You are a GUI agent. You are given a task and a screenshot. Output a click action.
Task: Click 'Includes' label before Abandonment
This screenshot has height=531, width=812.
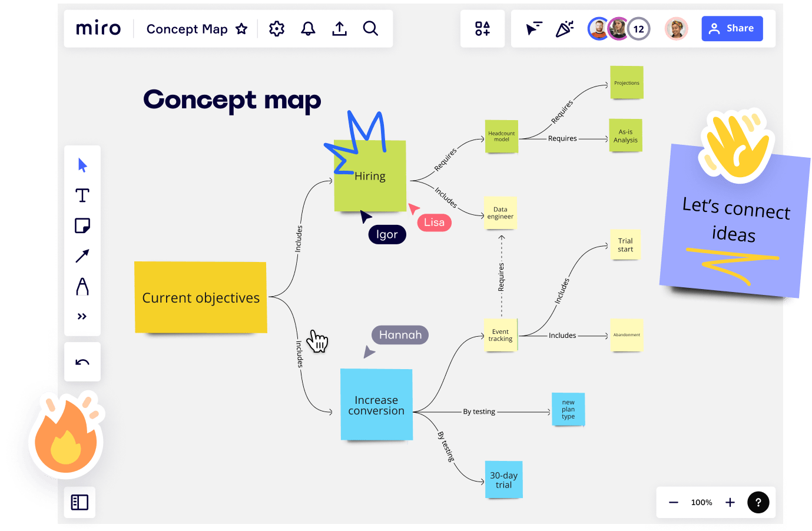pos(562,336)
